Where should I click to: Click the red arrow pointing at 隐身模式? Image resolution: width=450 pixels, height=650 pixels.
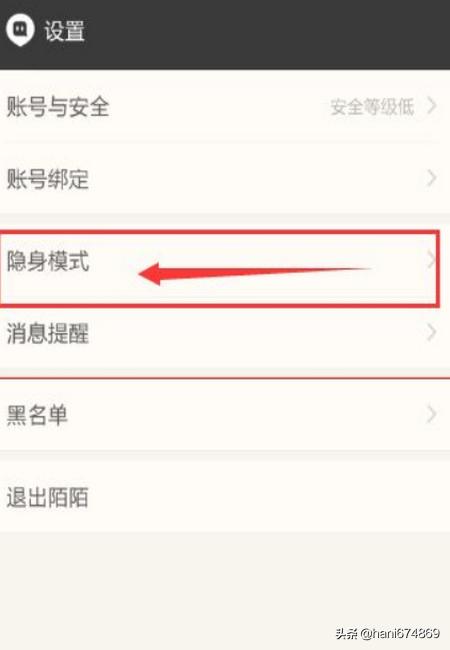255,274
